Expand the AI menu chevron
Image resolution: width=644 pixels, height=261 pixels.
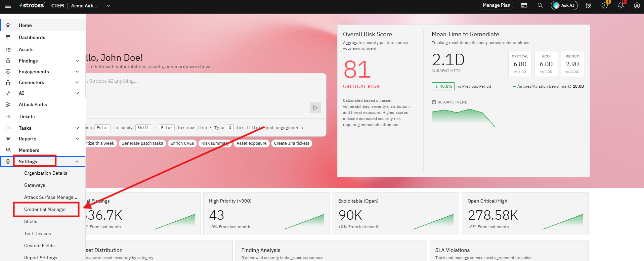tap(77, 93)
